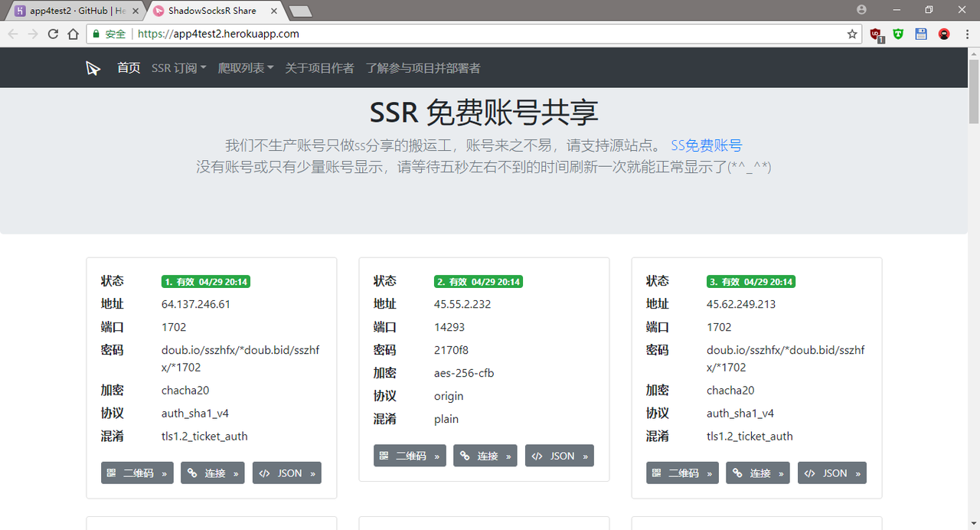Click the browser forward arrow
Screen dimensions: 980x530
33,34
